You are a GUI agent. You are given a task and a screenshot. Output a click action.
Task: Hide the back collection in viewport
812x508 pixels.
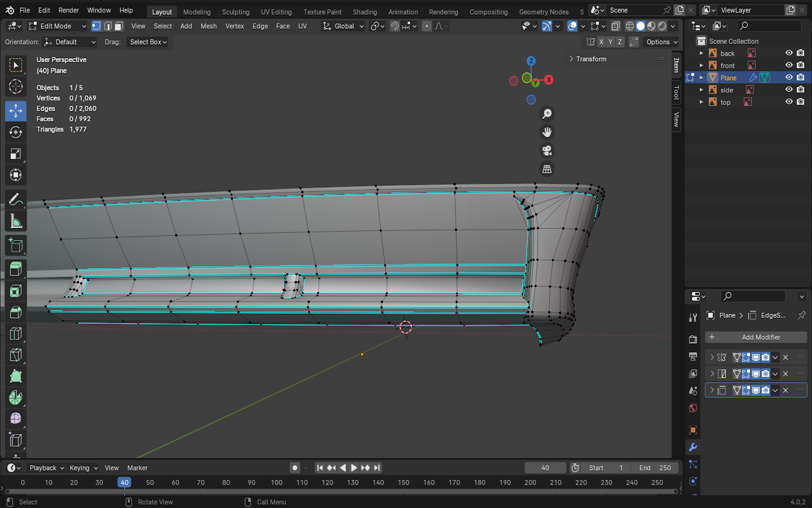click(789, 53)
